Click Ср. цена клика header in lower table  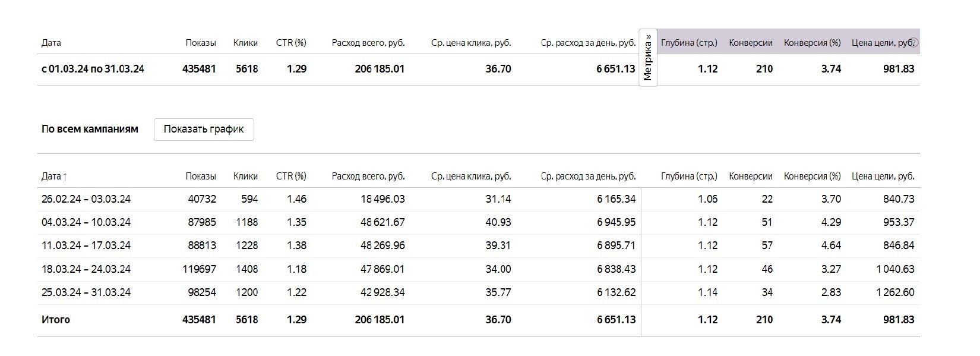click(x=471, y=177)
